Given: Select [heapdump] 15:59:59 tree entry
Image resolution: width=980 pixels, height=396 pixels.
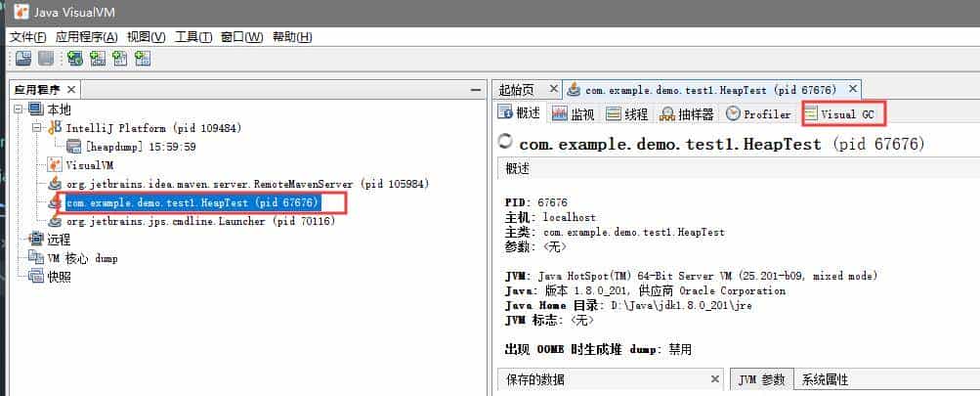Looking at the screenshot, I should (x=142, y=147).
